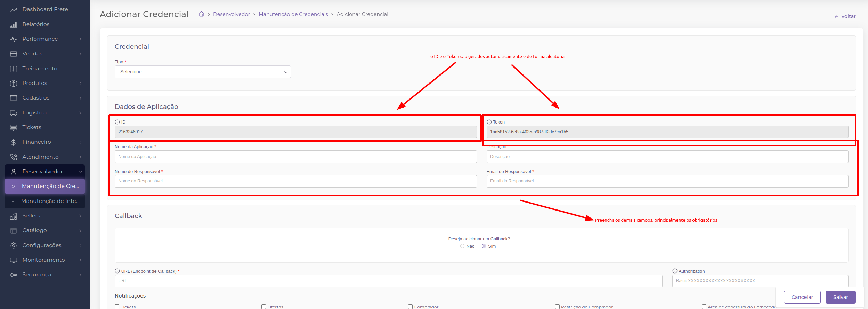
Task: Click the Segurança key icon
Action: (14, 275)
